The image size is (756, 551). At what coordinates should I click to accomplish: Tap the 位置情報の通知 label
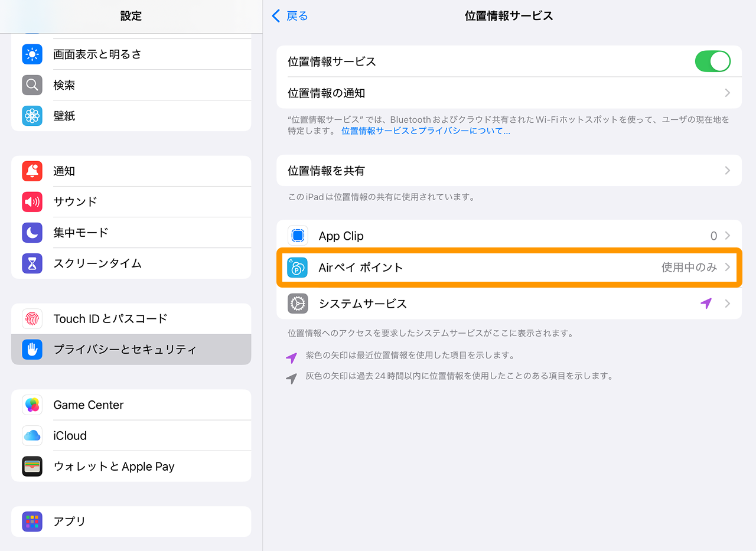tap(327, 93)
